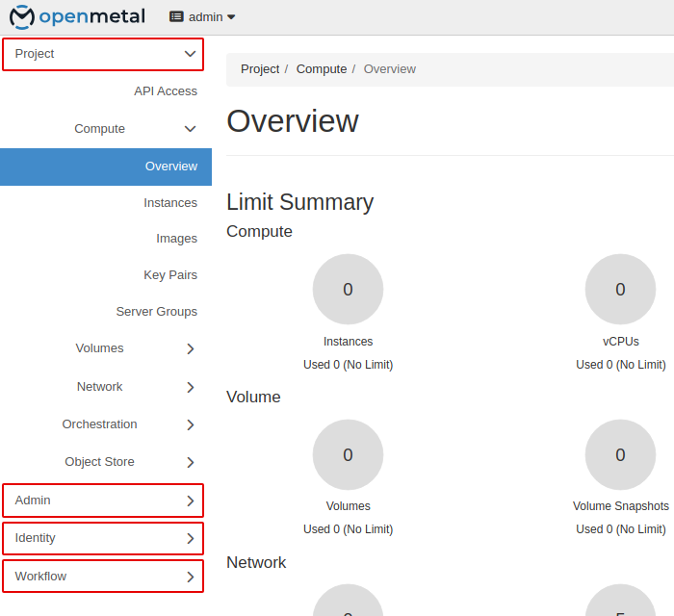674x616 pixels.
Task: Open Key Pairs in the sidebar
Action: pyautogui.click(x=170, y=275)
